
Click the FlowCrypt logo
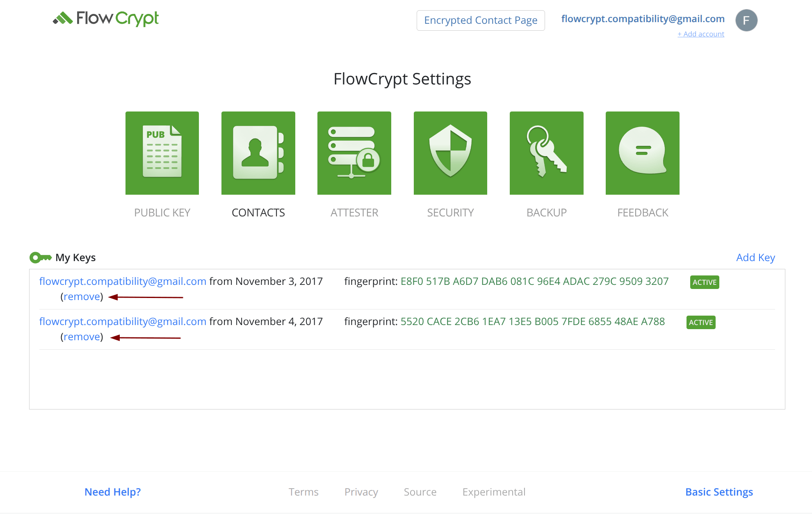coord(106,18)
